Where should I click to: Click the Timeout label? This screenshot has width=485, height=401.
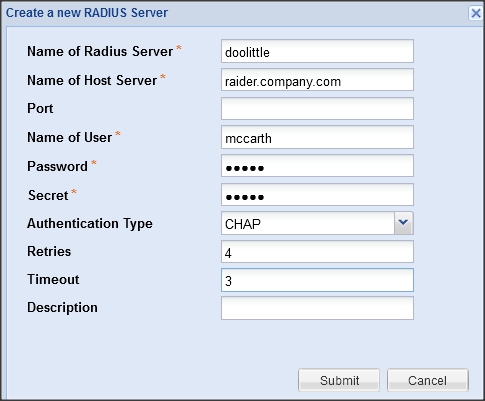coord(53,279)
